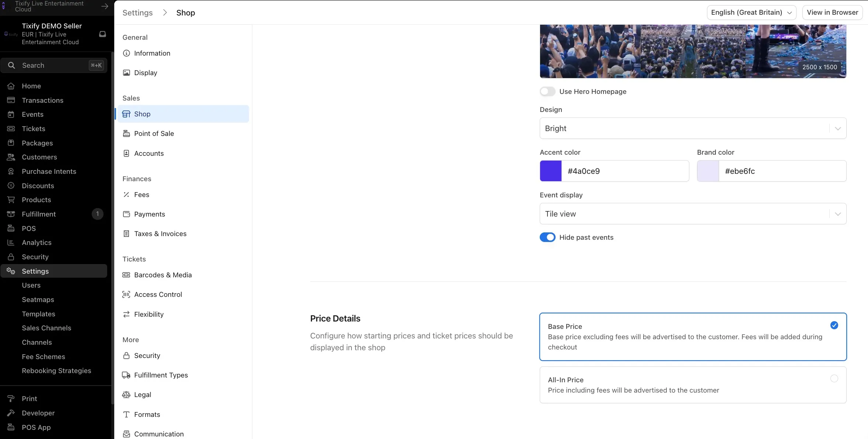Click the View in Browser button
Screen dimensions: 868x439
[x=832, y=13]
